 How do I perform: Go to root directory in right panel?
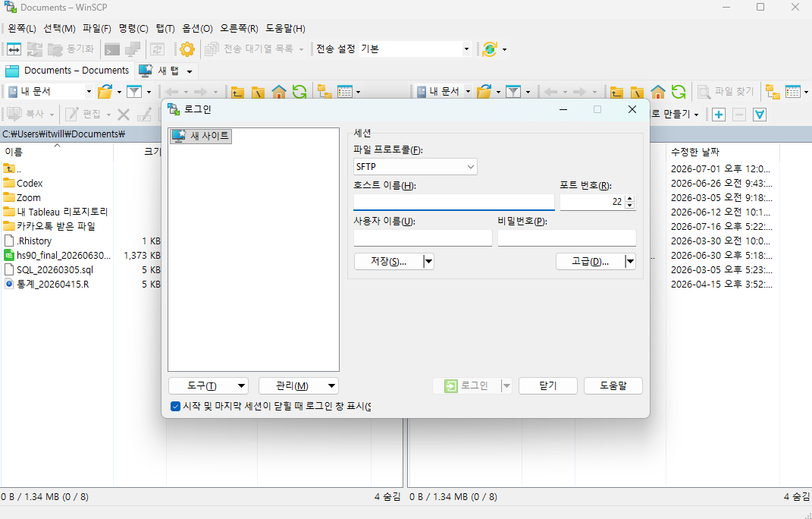coord(637,93)
